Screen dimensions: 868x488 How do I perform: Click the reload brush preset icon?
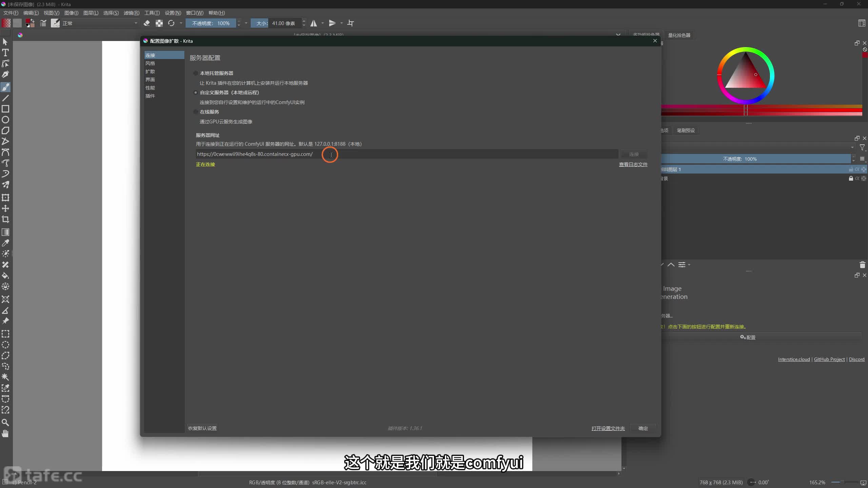(171, 23)
